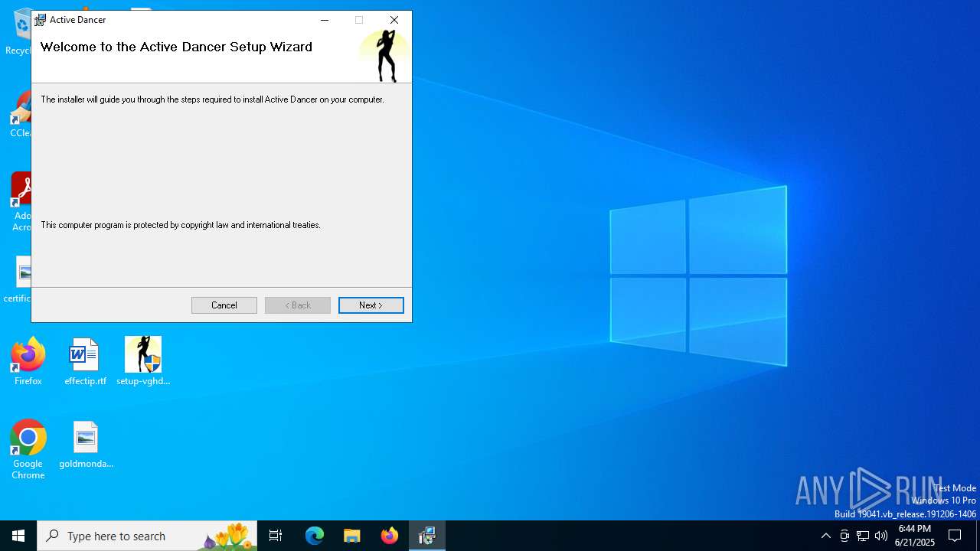This screenshot has width=980, height=551.
Task: Click the text 'Welcome to the Active Dancer Setup Wizard'
Action: point(176,47)
